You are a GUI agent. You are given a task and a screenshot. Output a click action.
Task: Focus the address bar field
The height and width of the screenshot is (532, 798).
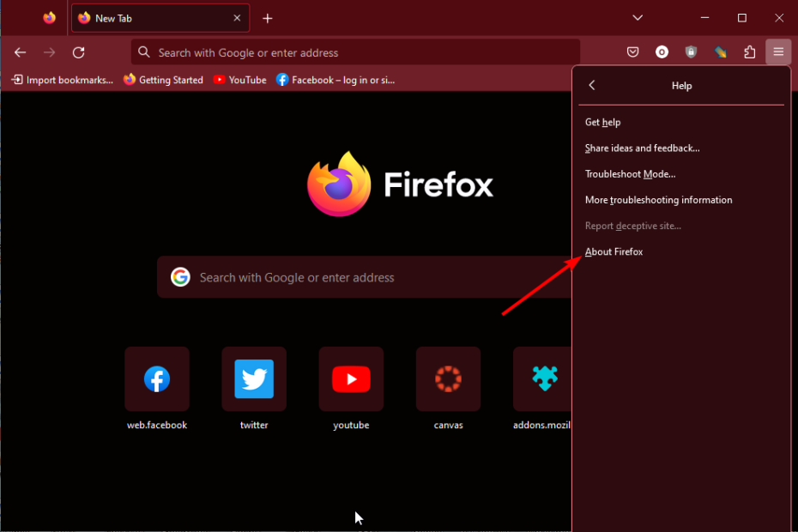pyautogui.click(x=356, y=52)
